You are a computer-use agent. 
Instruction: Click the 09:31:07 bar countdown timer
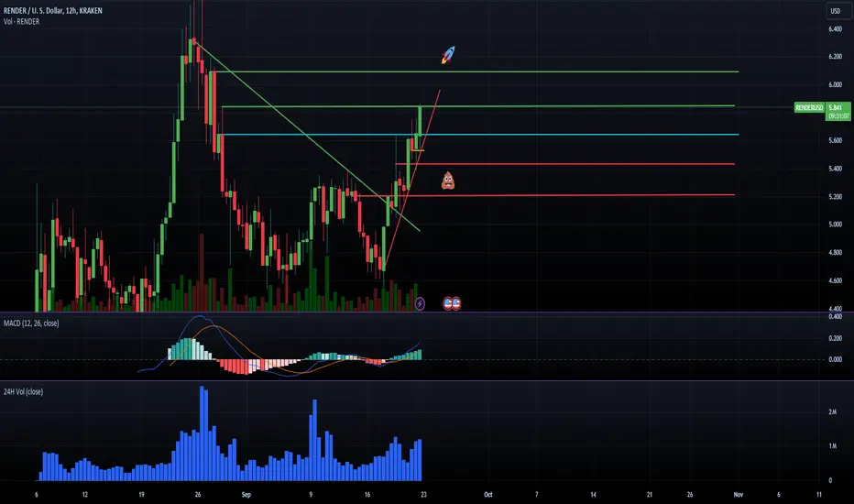[838, 116]
